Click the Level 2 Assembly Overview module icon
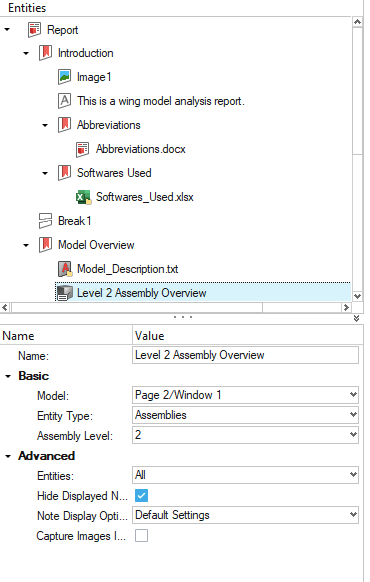 [65, 293]
